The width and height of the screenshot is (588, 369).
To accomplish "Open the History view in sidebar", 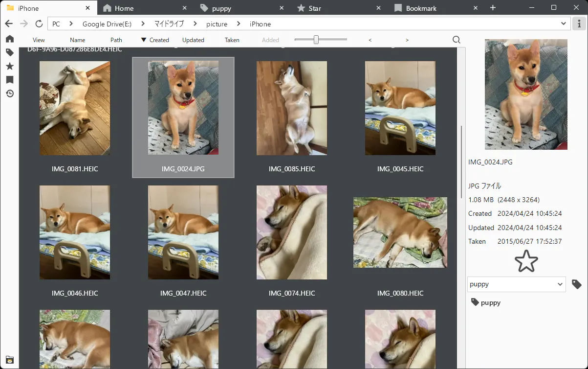I will (x=9, y=93).
